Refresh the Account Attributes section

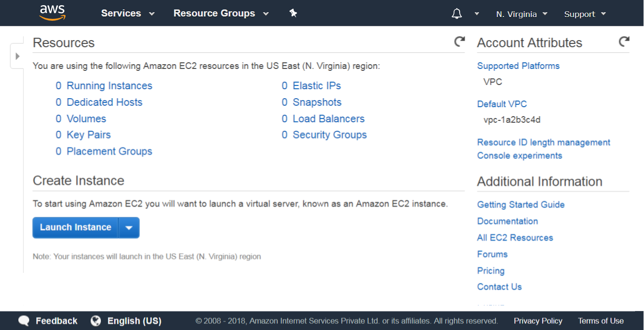(624, 42)
